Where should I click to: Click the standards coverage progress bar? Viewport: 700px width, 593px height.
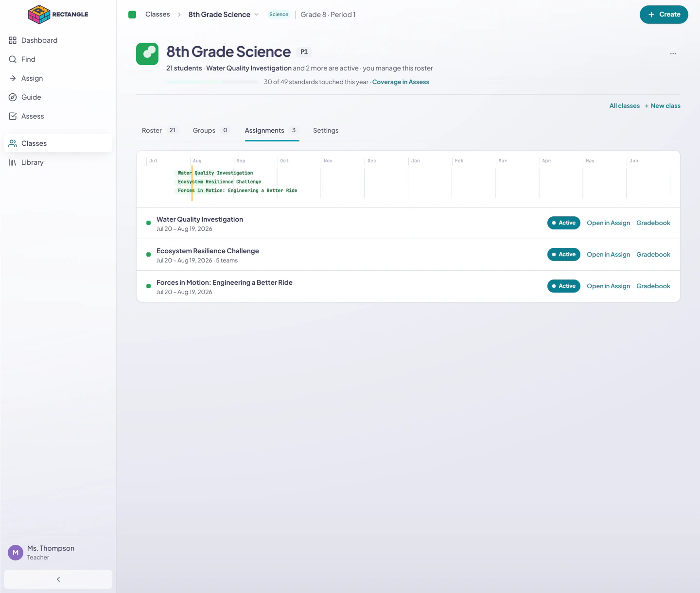click(212, 82)
